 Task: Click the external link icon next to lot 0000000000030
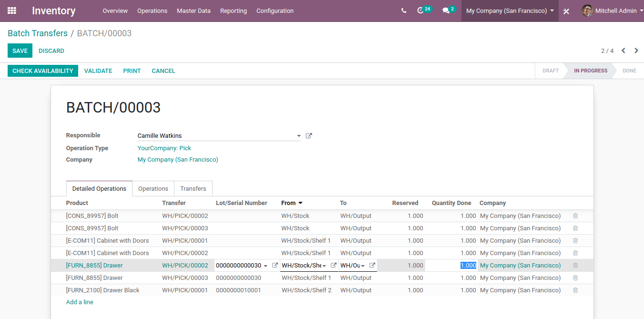(x=276, y=265)
